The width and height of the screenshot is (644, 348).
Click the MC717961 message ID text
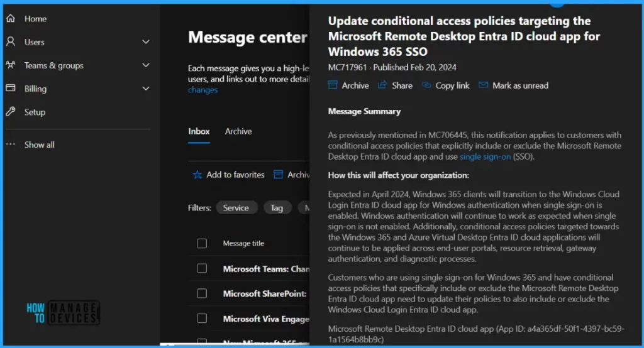[x=347, y=67]
